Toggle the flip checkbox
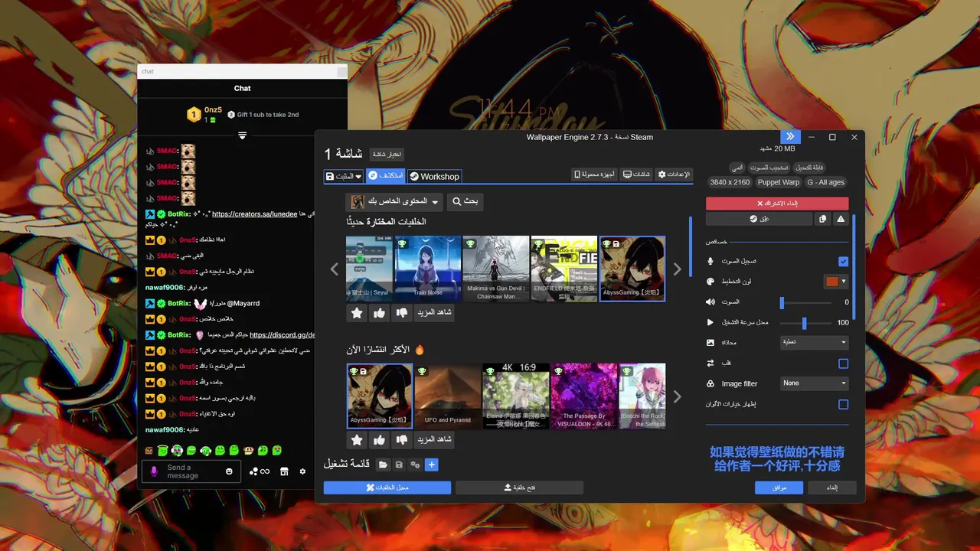The width and height of the screenshot is (980, 551). (x=843, y=363)
